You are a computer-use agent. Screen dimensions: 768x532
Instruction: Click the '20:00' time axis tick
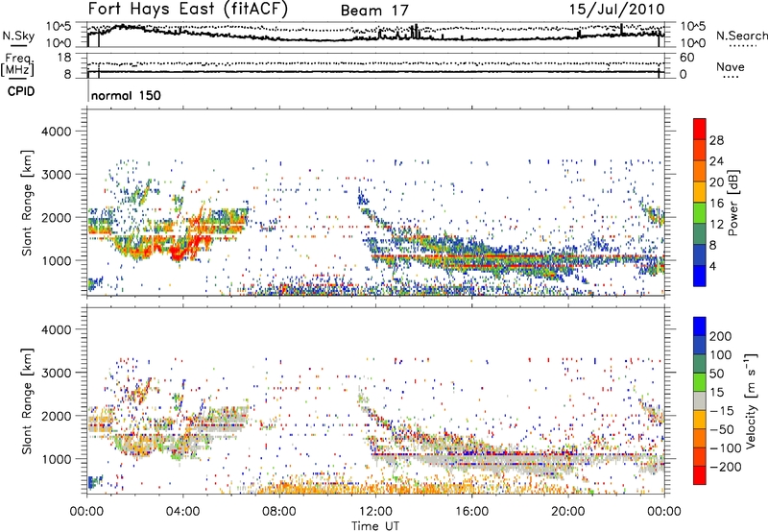pyautogui.click(x=568, y=512)
